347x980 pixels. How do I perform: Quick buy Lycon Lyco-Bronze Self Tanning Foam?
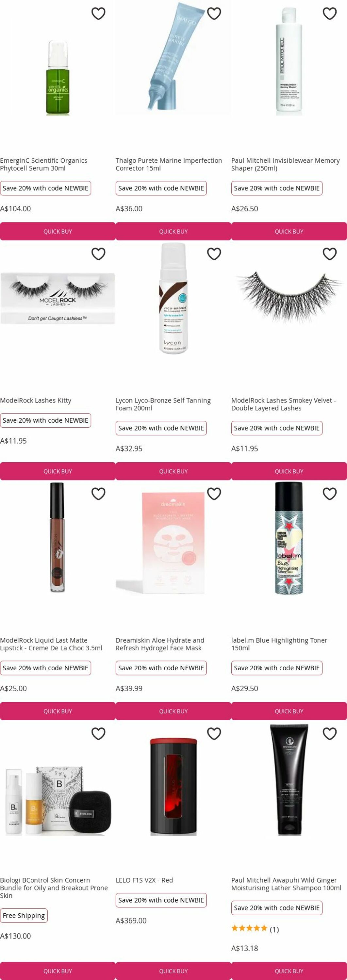click(x=173, y=471)
